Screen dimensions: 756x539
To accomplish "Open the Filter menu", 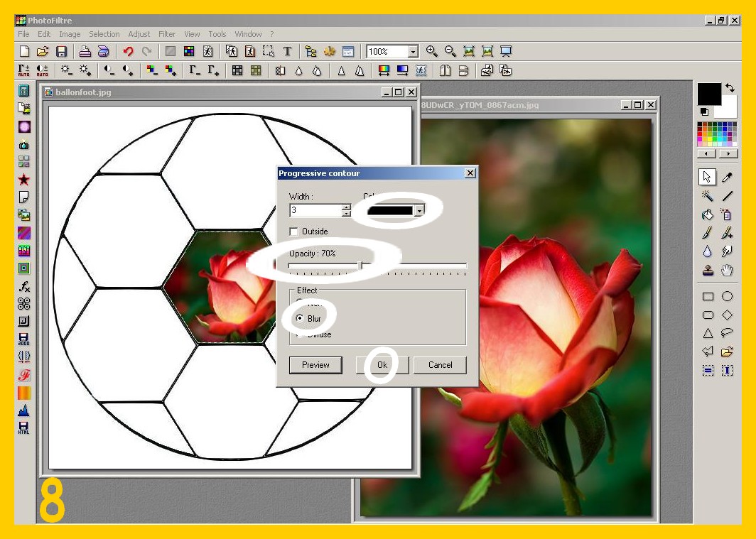I will click(x=167, y=34).
